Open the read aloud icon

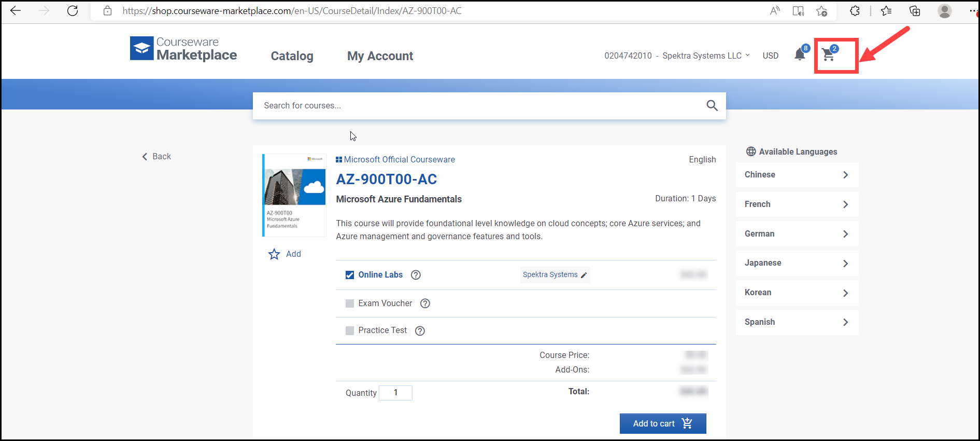(x=775, y=11)
